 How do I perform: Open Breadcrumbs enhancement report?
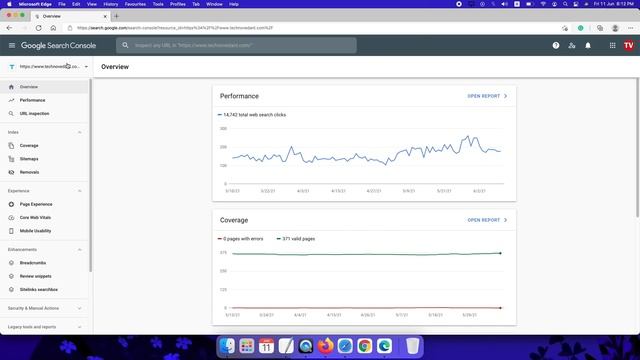44,263
